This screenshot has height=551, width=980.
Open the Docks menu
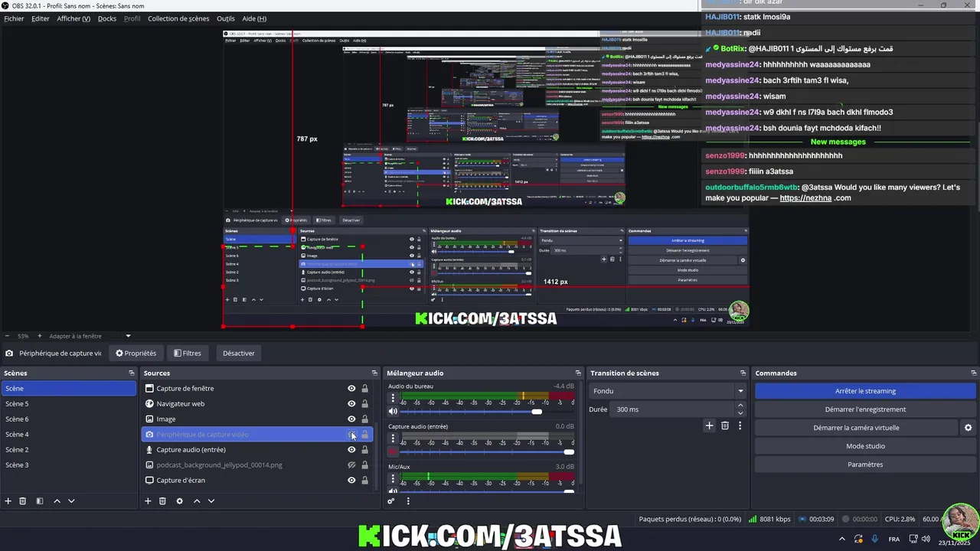[x=107, y=18]
